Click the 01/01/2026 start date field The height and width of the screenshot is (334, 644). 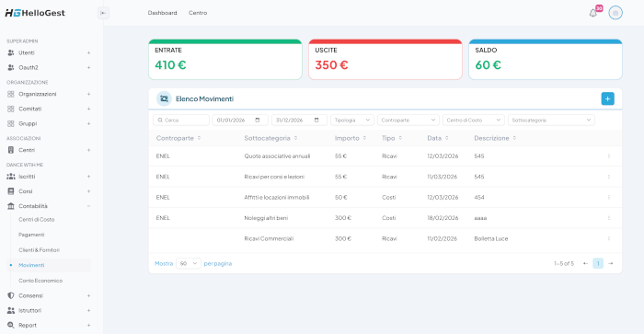(x=240, y=120)
